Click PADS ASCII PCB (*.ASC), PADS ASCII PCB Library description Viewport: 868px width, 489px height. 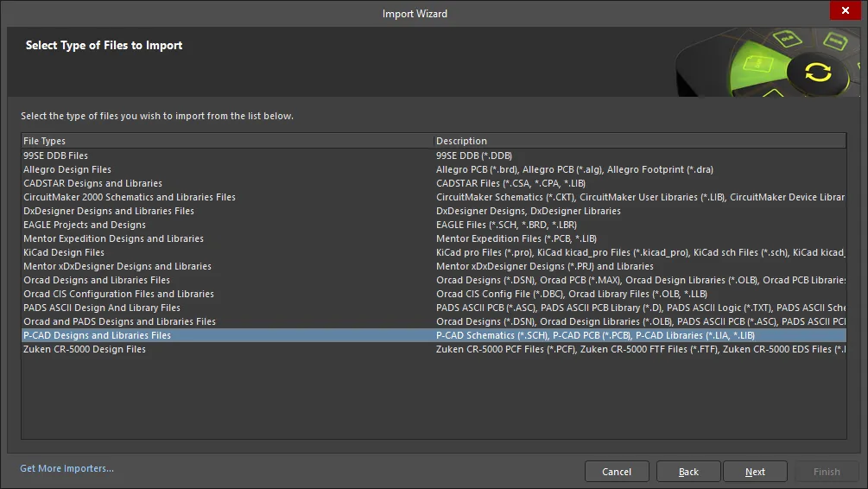pos(641,308)
